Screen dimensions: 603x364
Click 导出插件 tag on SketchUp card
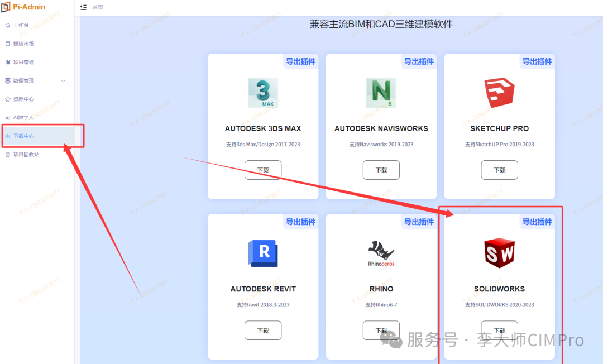537,61
